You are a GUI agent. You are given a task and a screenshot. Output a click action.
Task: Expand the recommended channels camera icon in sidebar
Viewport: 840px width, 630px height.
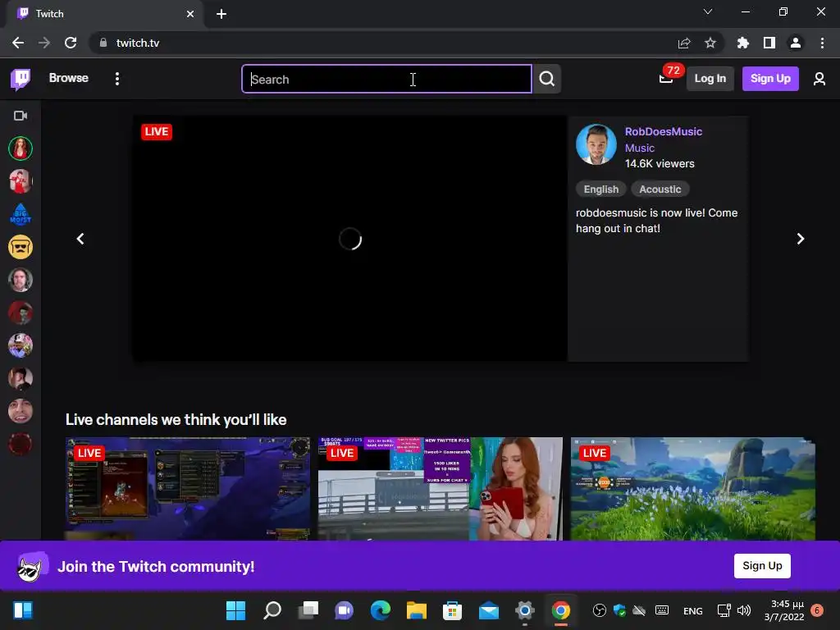[x=21, y=116]
